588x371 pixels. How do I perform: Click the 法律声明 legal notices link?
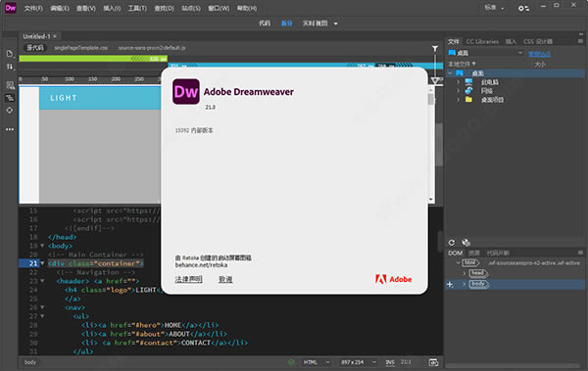click(x=188, y=279)
